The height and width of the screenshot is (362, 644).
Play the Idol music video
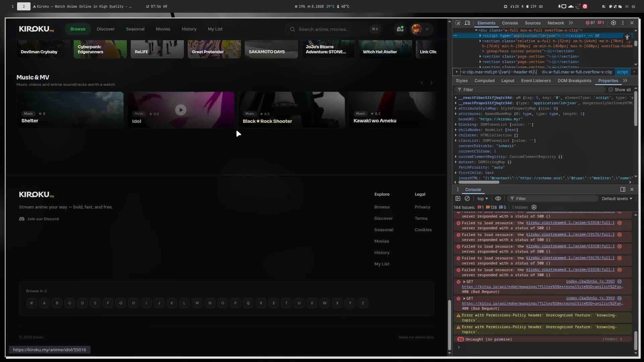click(181, 110)
